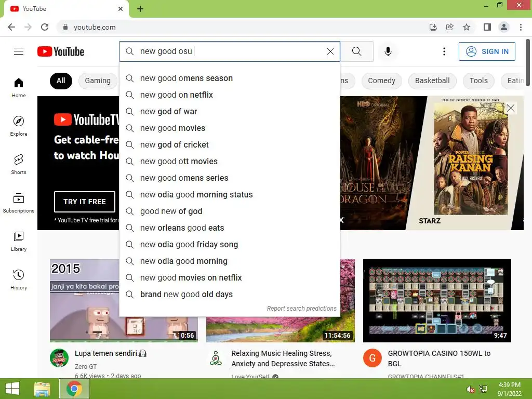The image size is (532, 399).
Task: Choose suggestion new odia good friday song
Action: point(229,244)
